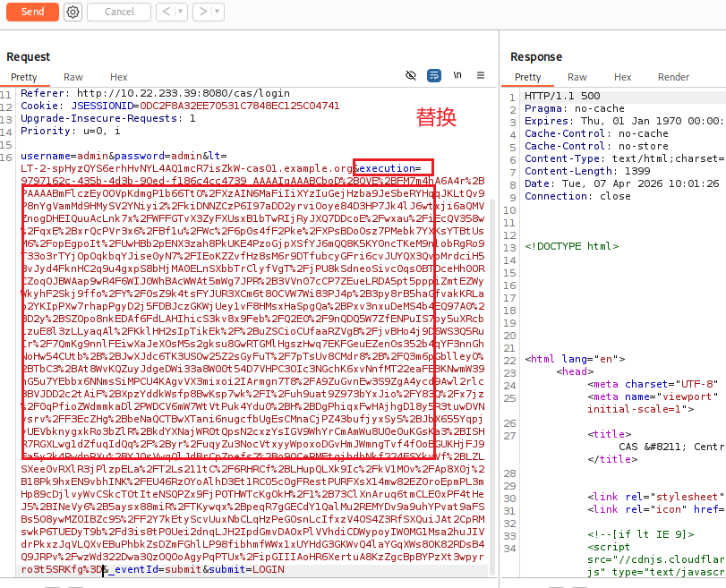
Task: Open Response Render tab
Action: pyautogui.click(x=674, y=77)
